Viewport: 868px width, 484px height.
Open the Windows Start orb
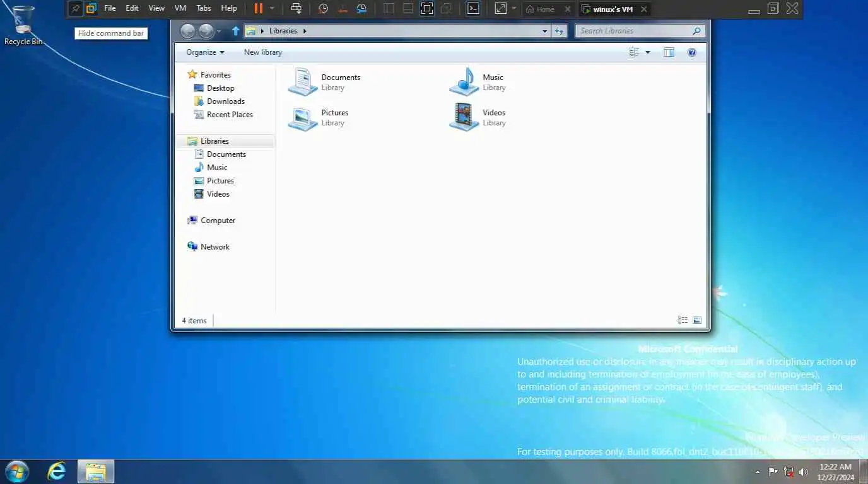[x=16, y=471]
